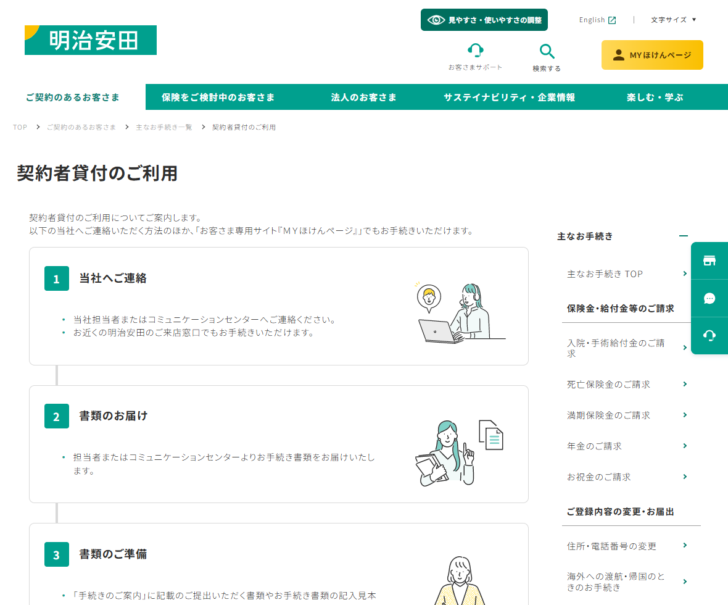Click the ご契約のあるお客さま breadcrumb link
Image resolution: width=728 pixels, height=605 pixels.
[x=81, y=127]
